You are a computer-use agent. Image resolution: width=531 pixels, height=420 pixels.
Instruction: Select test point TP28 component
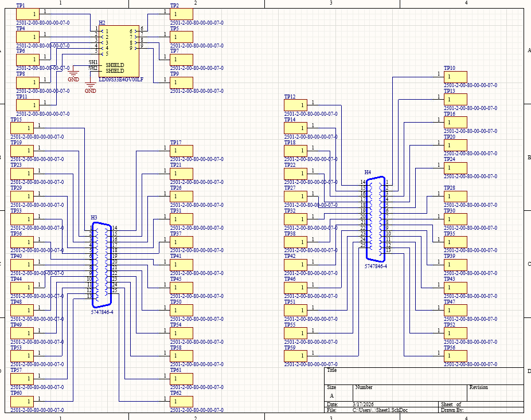pos(455,197)
